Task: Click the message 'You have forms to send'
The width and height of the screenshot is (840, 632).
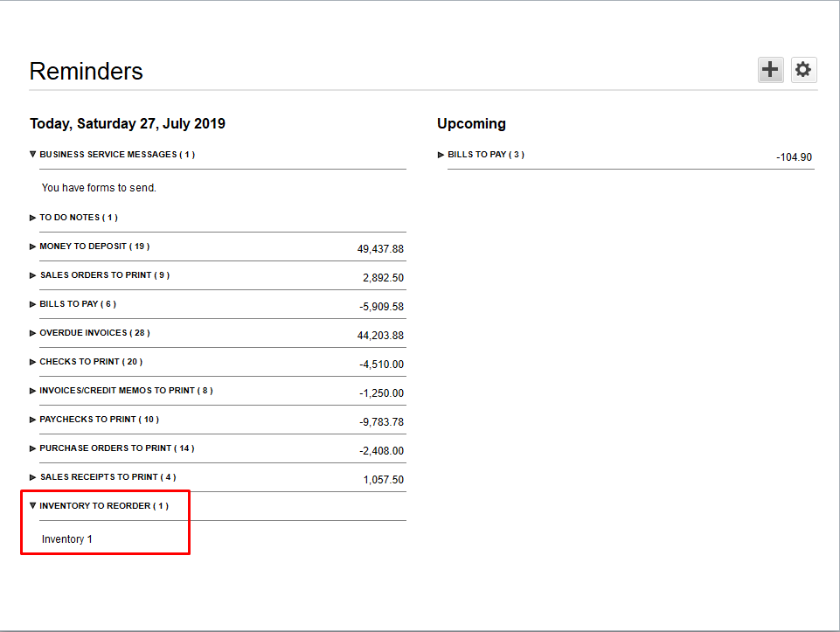Action: pyautogui.click(x=98, y=187)
